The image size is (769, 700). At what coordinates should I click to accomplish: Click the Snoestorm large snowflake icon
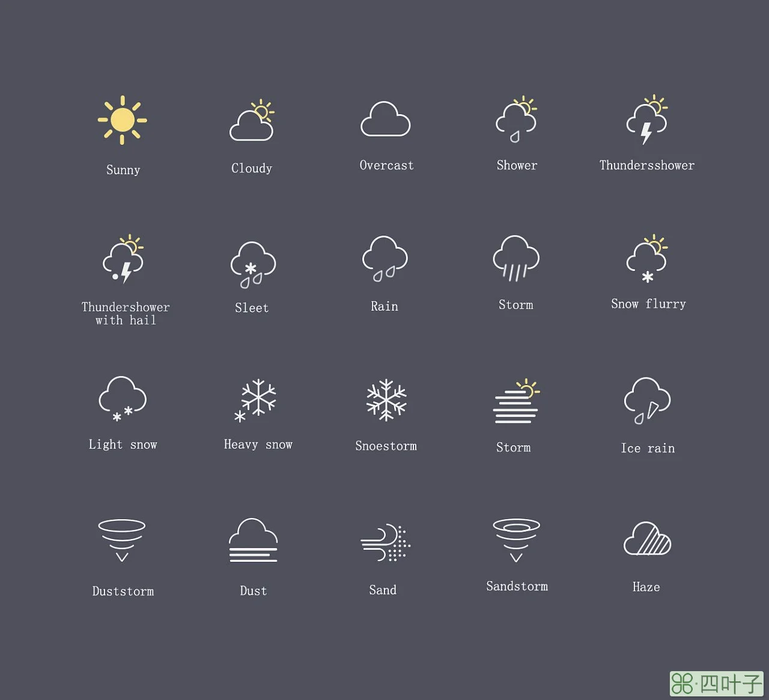[386, 400]
